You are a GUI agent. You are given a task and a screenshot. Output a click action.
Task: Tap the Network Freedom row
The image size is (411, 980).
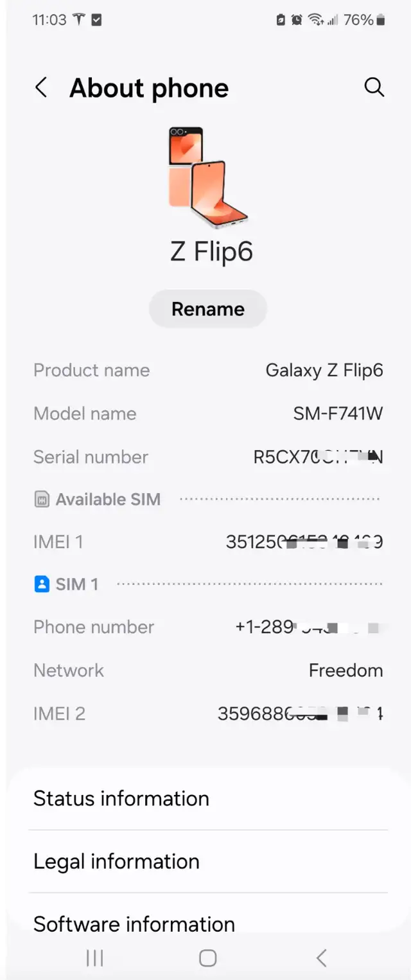pyautogui.click(x=207, y=670)
